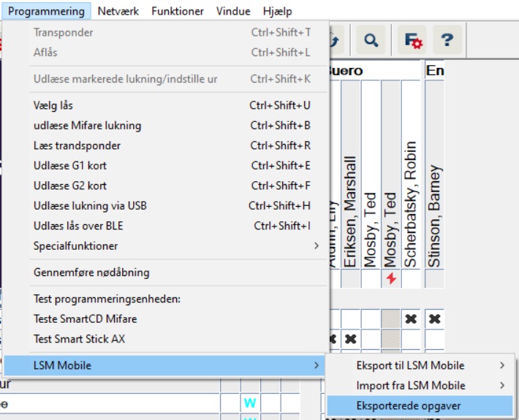Toggle authorization X for Scherbatsky, Robin
This screenshot has height=420, width=519.
[411, 319]
